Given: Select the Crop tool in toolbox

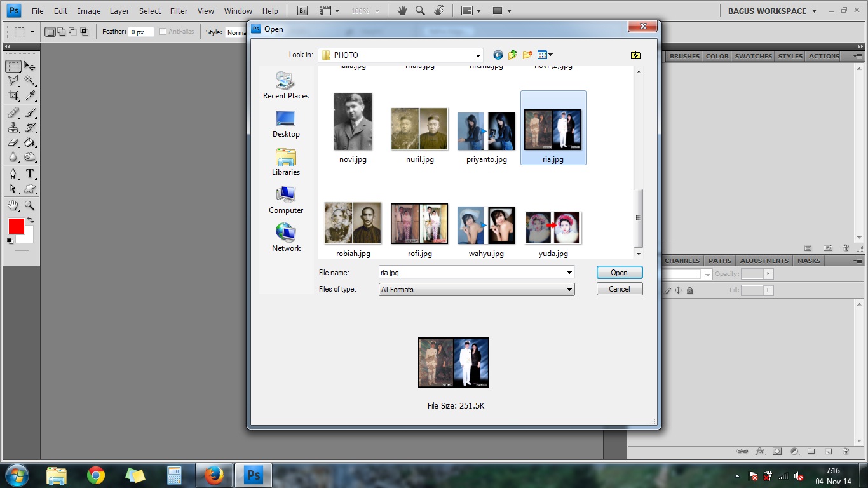Looking at the screenshot, I should point(13,95).
